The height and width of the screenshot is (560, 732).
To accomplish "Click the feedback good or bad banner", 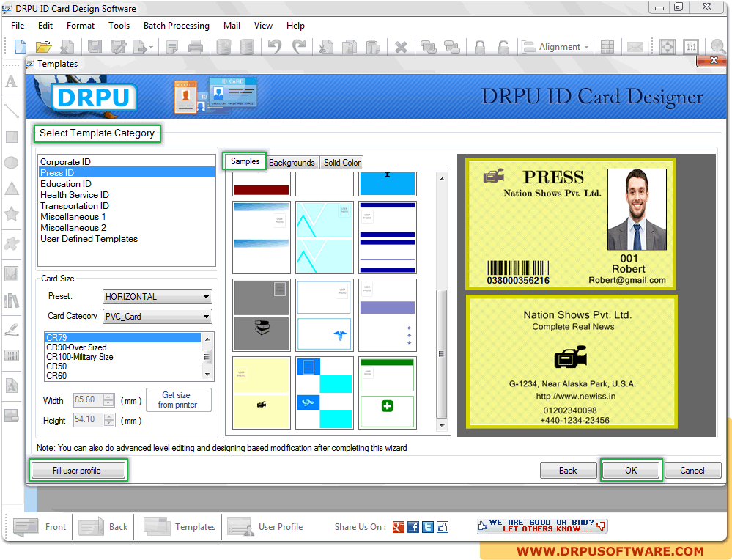I will point(542,526).
